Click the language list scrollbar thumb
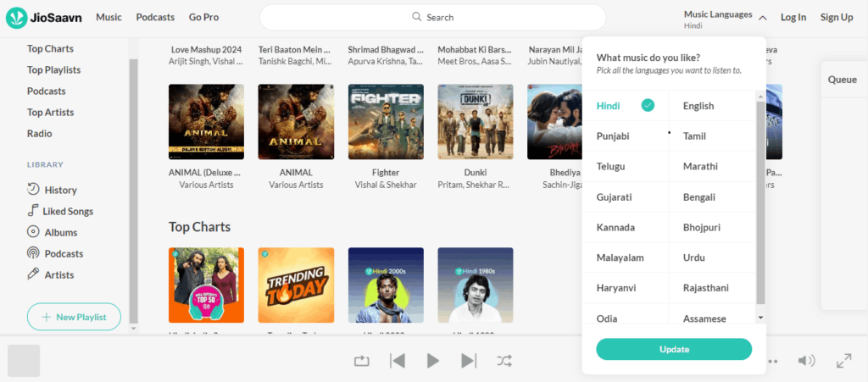Screen dimensions: 868x382 coord(760,202)
